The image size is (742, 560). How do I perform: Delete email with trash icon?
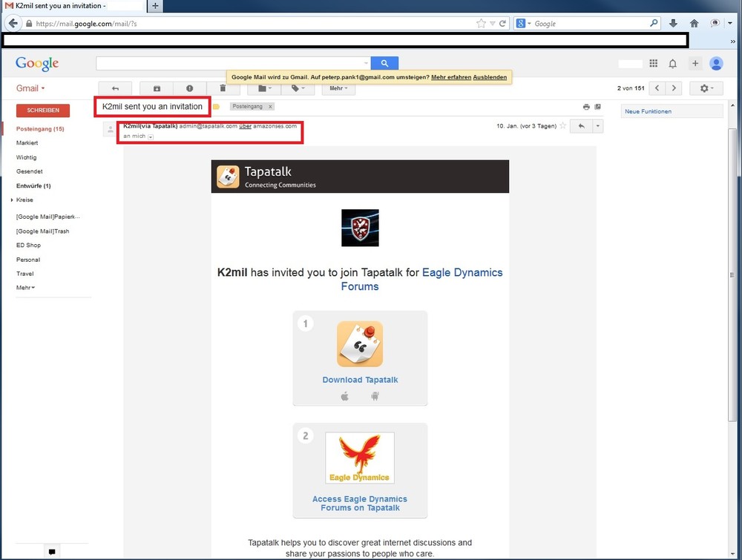click(x=223, y=88)
